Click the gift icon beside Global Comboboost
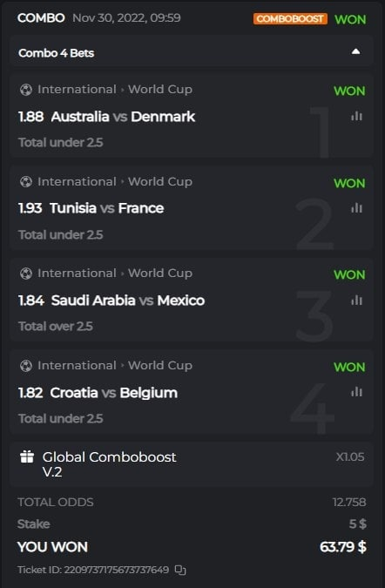The image size is (385, 588). pos(27,456)
